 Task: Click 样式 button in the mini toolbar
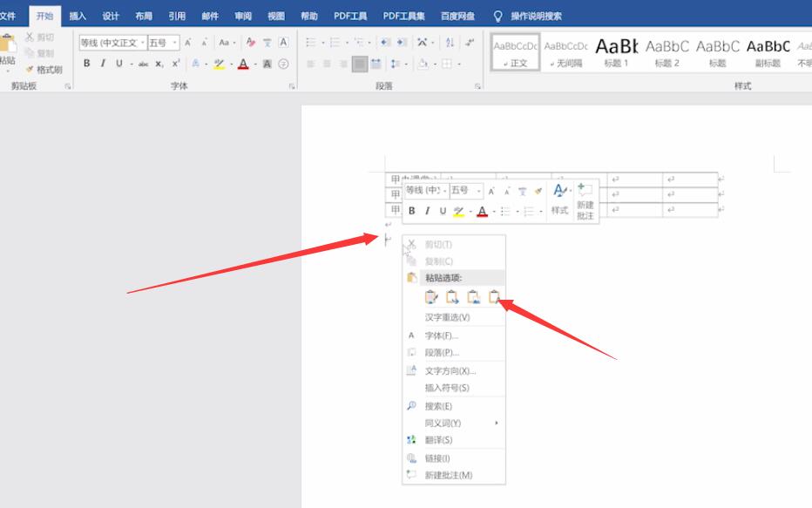click(560, 200)
